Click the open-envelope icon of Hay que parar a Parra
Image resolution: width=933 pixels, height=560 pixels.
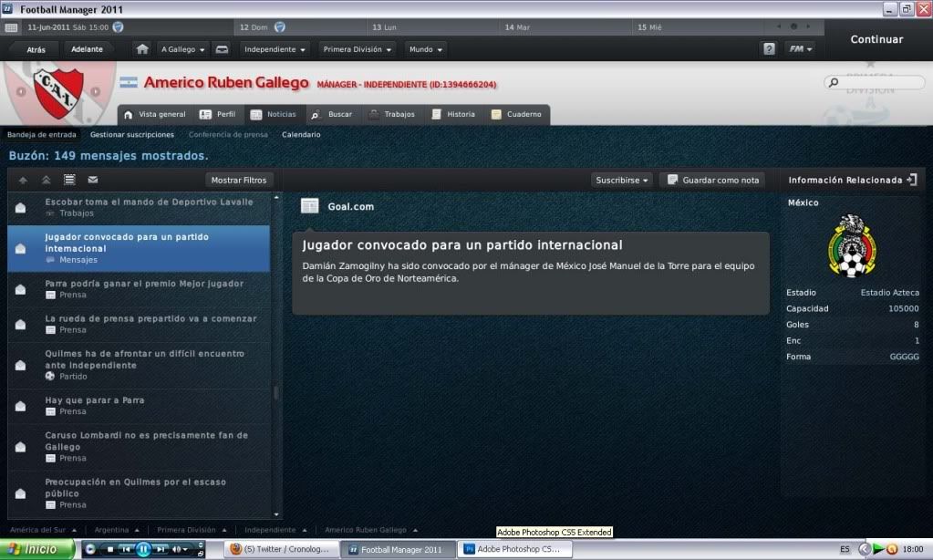click(20, 406)
